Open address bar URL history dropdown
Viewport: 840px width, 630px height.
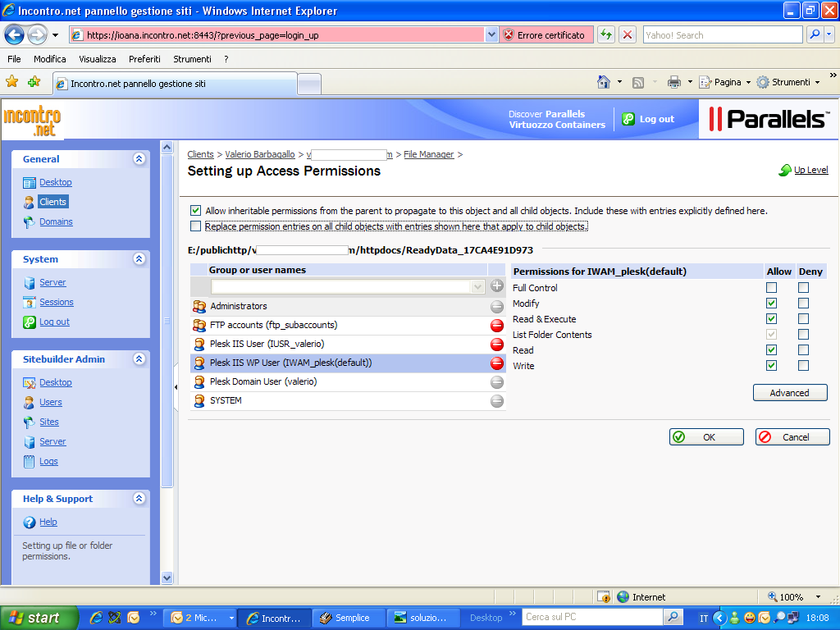pos(491,35)
